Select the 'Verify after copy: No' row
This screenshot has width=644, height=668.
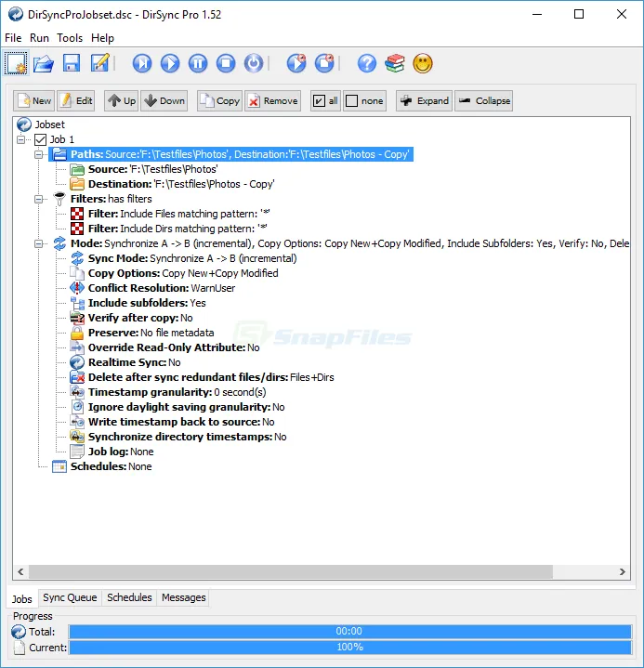tap(131, 318)
